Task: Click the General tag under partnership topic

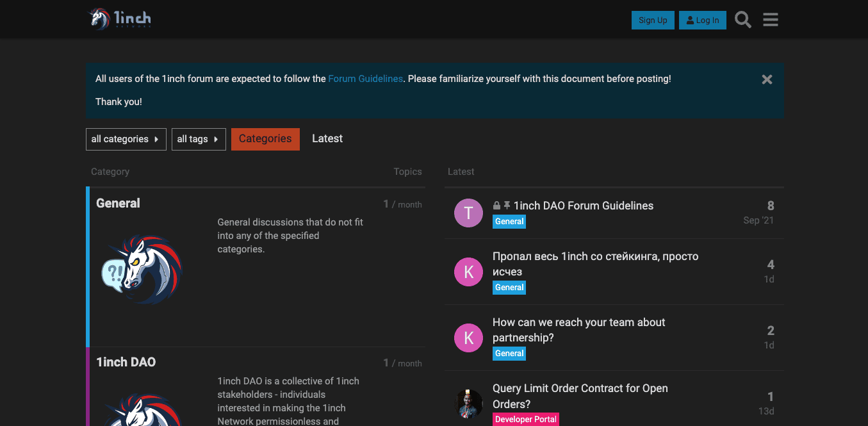Action: (509, 354)
